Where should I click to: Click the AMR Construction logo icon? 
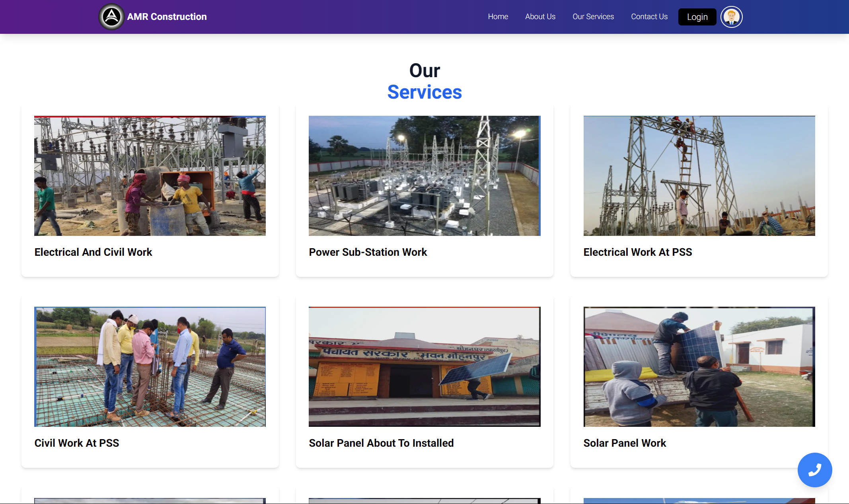click(111, 17)
